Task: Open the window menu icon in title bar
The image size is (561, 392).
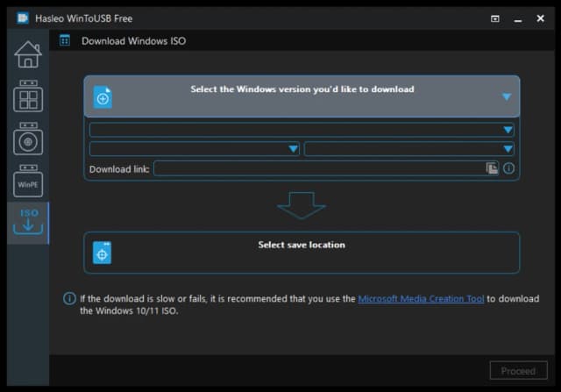Action: (x=494, y=18)
